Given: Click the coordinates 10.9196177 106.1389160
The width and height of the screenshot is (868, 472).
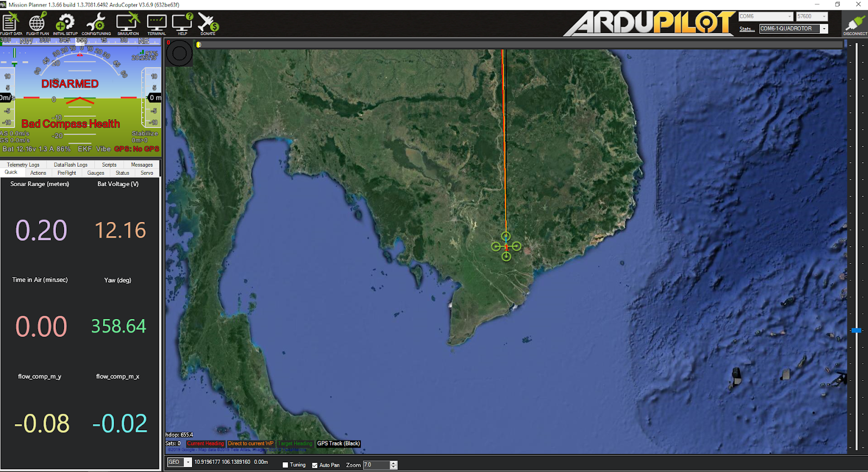Looking at the screenshot, I should (x=222, y=462).
